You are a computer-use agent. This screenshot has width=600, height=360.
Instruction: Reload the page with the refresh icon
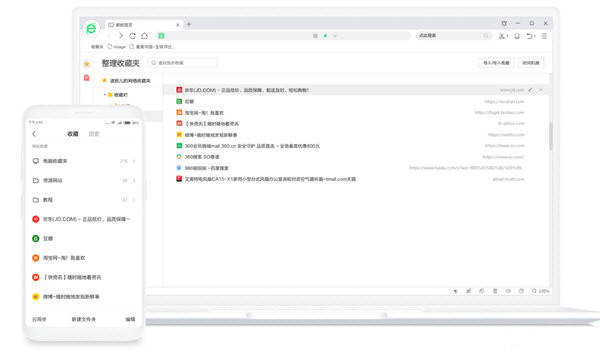pyautogui.click(x=132, y=36)
